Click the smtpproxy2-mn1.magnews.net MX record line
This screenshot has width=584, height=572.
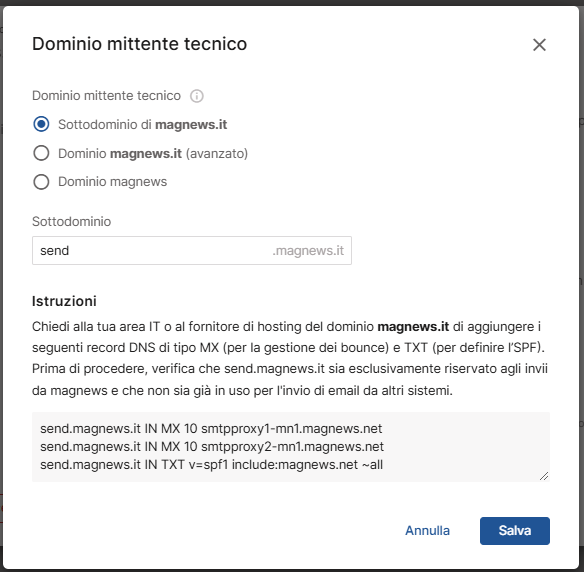coord(212,447)
